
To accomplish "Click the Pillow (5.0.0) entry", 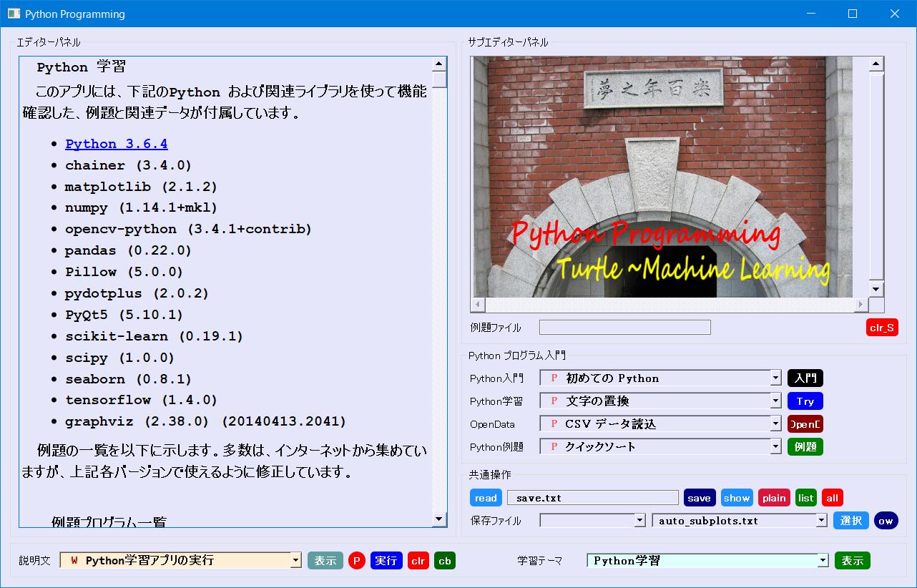I will [124, 273].
